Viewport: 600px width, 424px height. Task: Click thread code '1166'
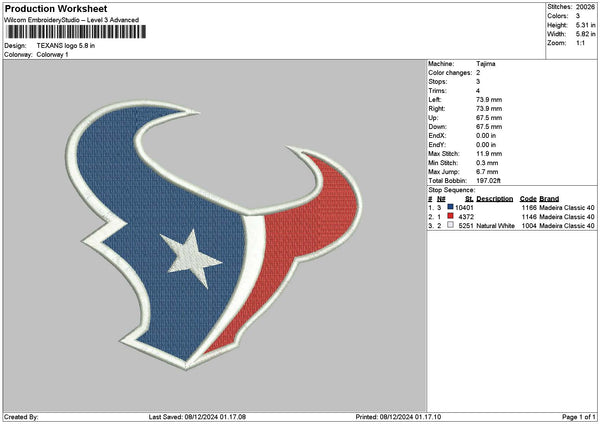(529, 207)
